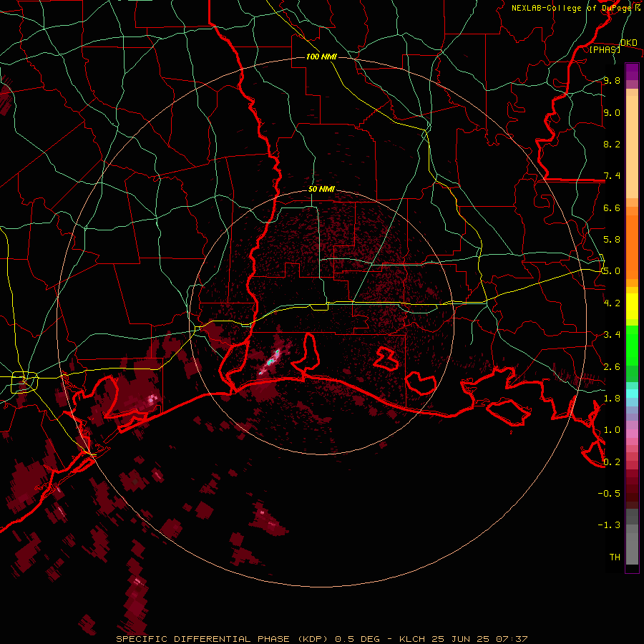Image resolution: width=644 pixels, height=644 pixels.
Task: Click the yellow segment of the color bar
Action: tap(632, 306)
